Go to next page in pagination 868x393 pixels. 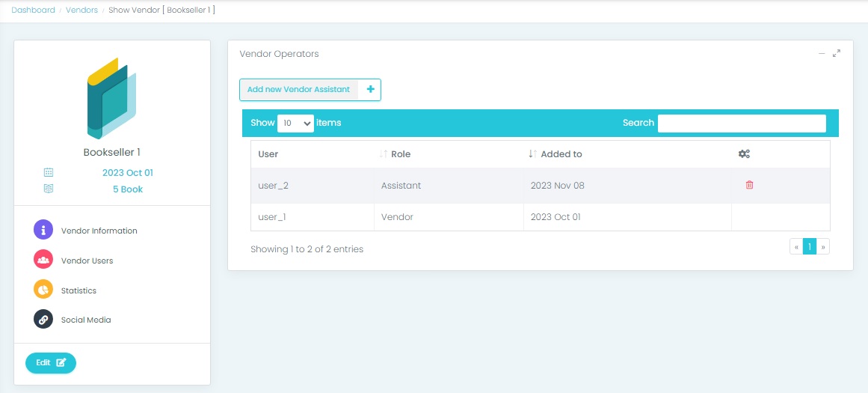823,247
